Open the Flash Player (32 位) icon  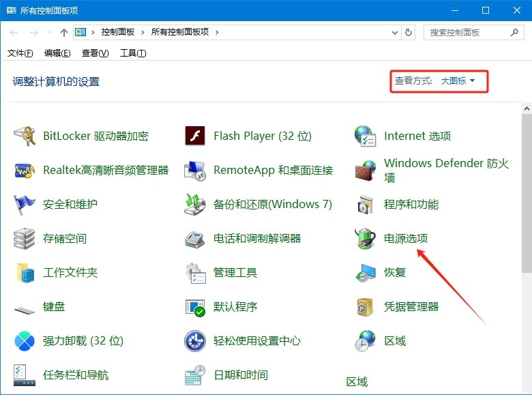tap(195, 136)
